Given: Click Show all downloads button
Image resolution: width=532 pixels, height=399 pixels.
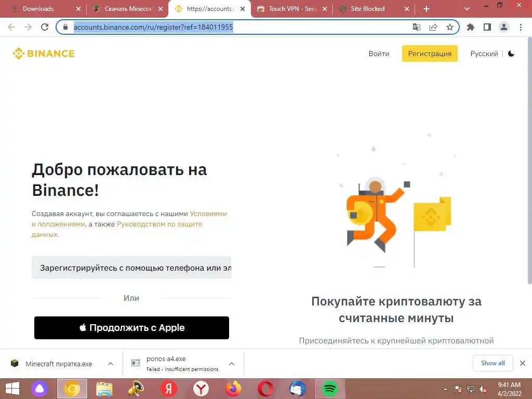Looking at the screenshot, I should coord(493,363).
